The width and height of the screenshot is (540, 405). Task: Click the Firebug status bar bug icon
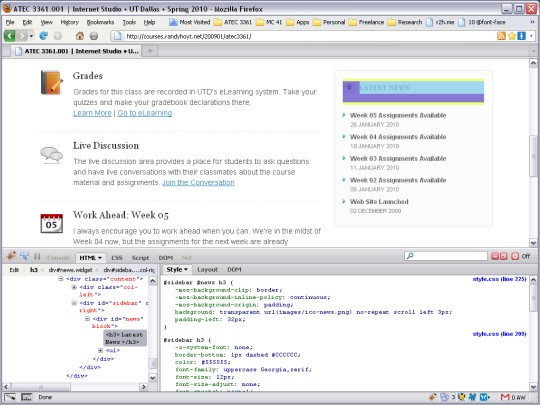coord(433,397)
